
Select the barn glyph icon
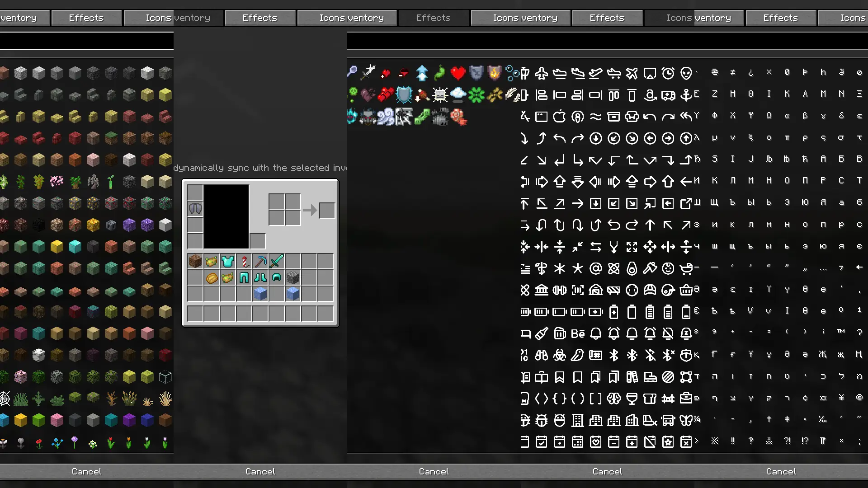pyautogui.click(x=595, y=290)
